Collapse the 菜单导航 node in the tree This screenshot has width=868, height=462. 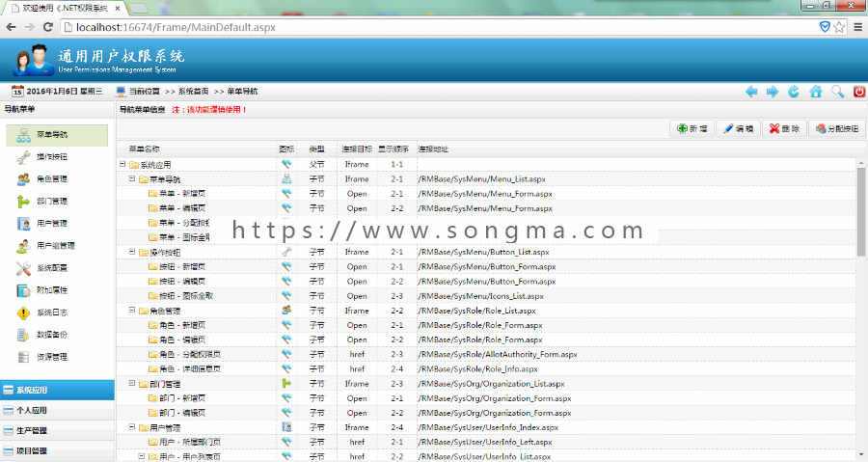(x=132, y=178)
